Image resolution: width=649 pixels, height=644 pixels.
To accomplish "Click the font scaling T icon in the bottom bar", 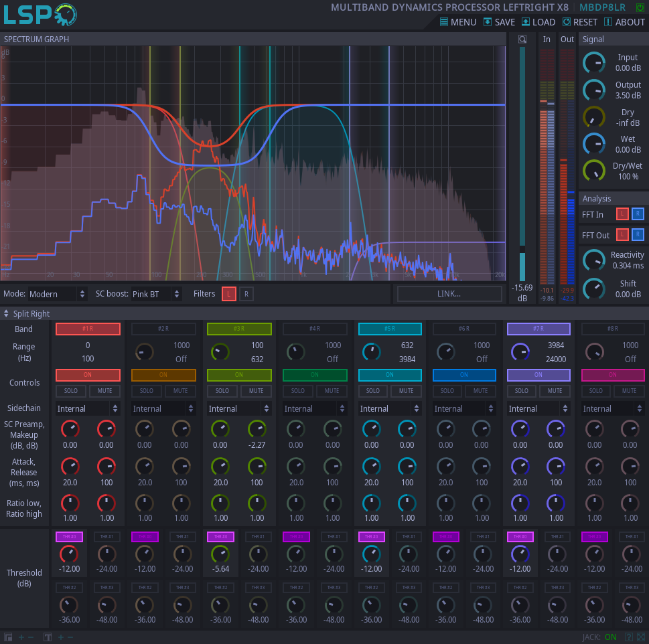I will 48,637.
